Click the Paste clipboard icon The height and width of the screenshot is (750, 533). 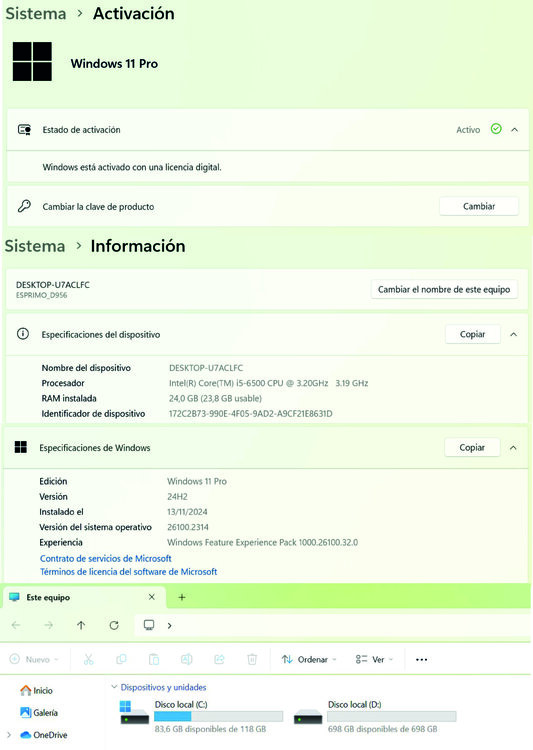click(x=154, y=660)
